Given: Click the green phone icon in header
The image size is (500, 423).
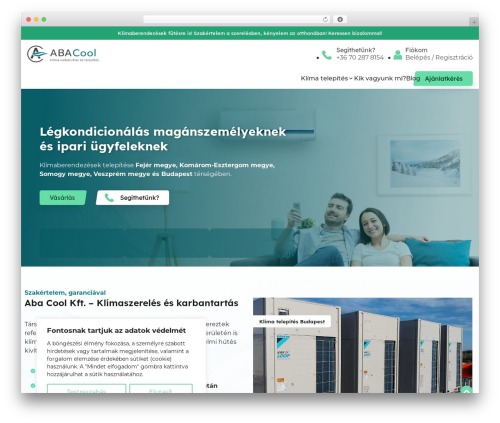Looking at the screenshot, I should tap(327, 55).
